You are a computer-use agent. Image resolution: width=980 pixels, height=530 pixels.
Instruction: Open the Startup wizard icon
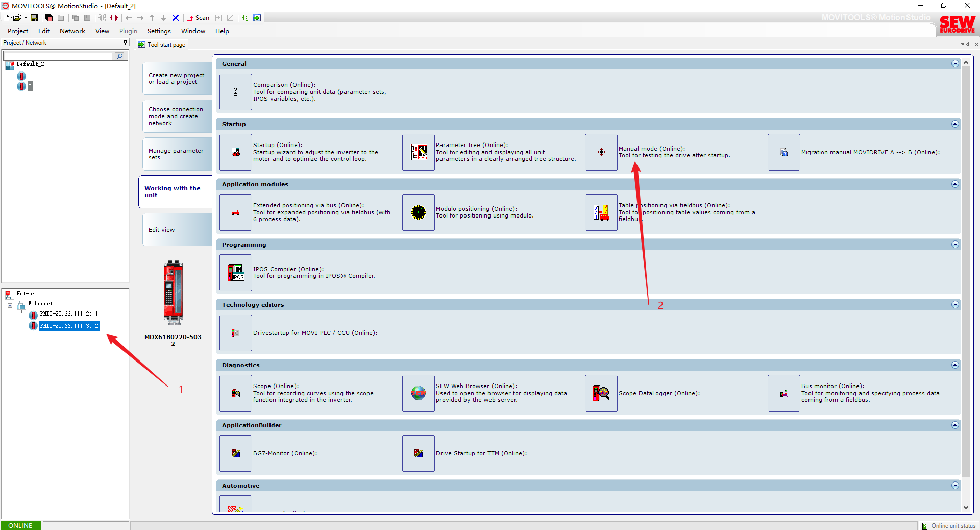(235, 152)
